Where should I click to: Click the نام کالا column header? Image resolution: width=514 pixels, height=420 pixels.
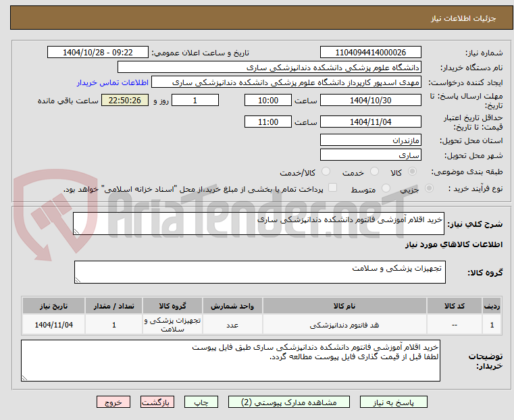click(x=344, y=306)
